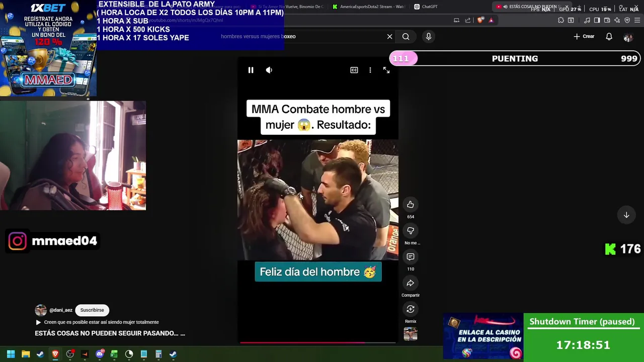This screenshot has height=362, width=644.
Task: Click the 'Enlace al casino' banner
Action: point(483,337)
